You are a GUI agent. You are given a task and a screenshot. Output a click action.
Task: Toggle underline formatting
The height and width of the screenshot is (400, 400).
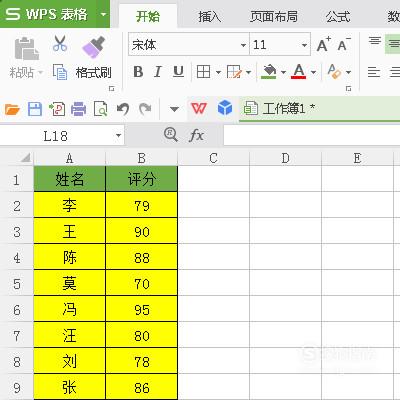coord(178,72)
